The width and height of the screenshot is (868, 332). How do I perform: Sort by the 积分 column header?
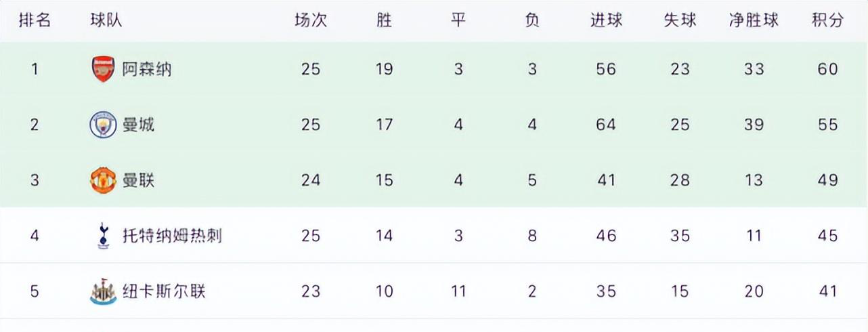(x=827, y=20)
